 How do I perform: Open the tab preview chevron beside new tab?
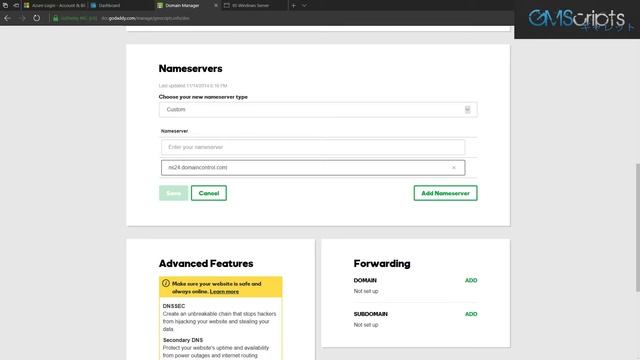pos(304,5)
